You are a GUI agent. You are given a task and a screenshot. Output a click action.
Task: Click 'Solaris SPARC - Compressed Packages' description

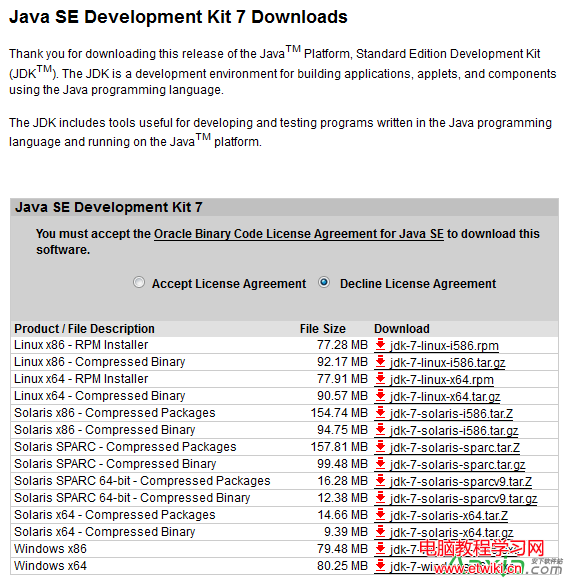pos(125,447)
